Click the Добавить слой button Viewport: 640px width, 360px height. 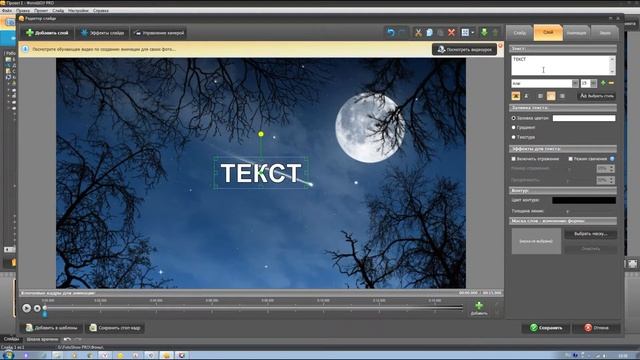point(47,33)
